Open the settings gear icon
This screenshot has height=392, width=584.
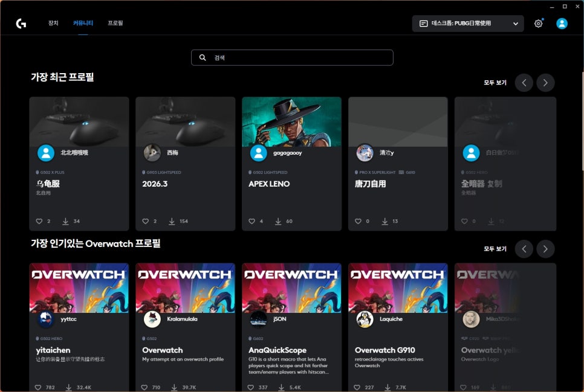[x=538, y=24]
